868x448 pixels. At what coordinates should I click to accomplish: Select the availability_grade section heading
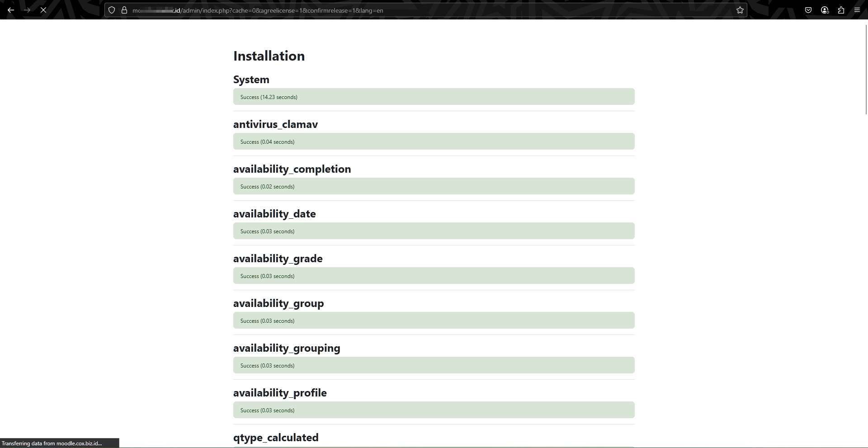(278, 258)
